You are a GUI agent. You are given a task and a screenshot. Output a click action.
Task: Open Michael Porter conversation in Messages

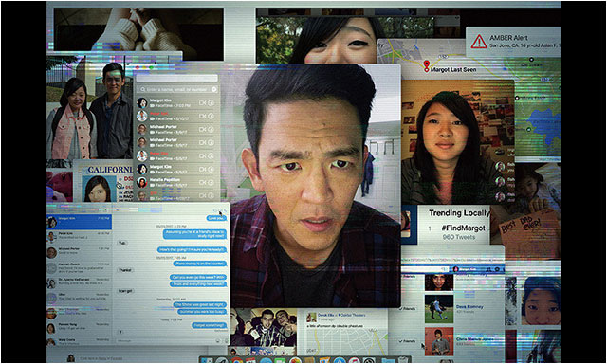pyautogui.click(x=80, y=251)
